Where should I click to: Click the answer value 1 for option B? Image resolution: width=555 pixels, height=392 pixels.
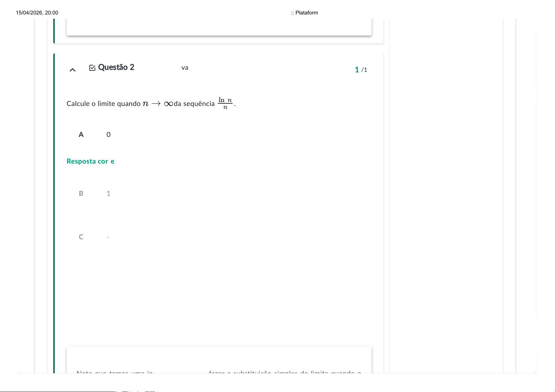[x=108, y=194]
